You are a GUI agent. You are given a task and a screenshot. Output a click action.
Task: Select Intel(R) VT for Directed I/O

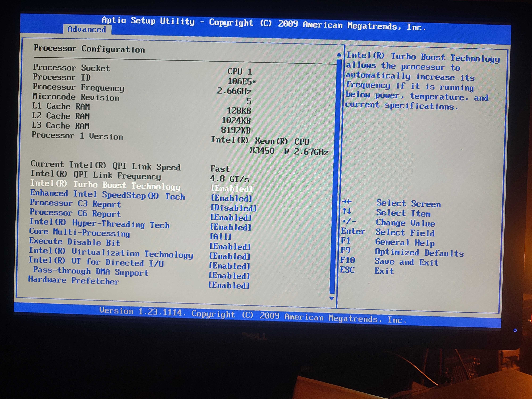(96, 262)
